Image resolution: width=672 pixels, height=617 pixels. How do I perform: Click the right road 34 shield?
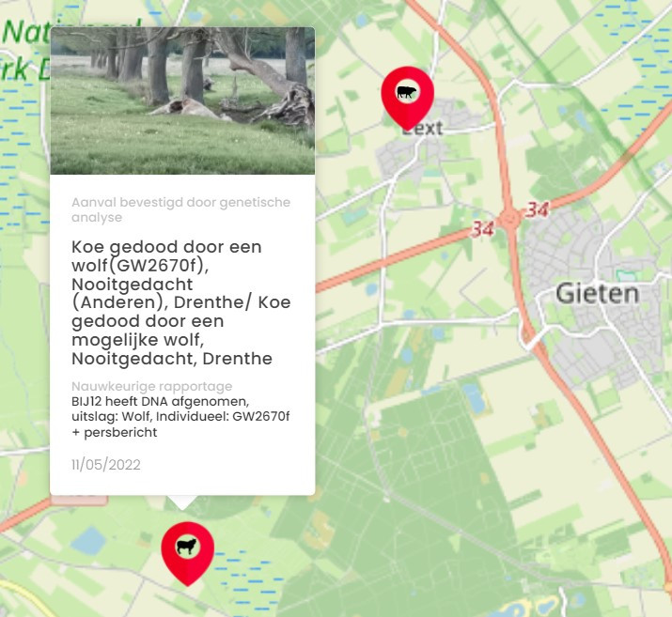pyautogui.click(x=538, y=209)
